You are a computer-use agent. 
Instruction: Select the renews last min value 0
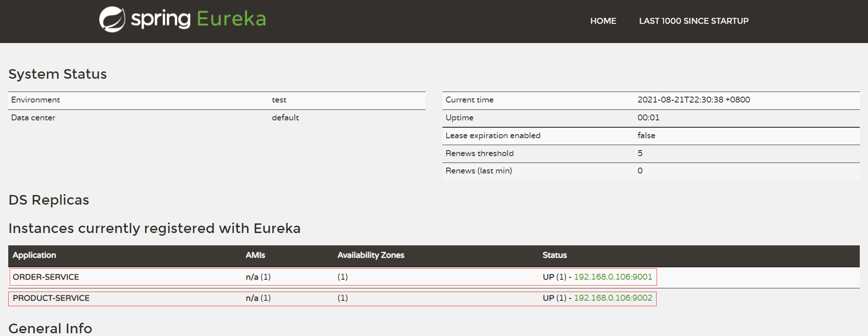(640, 171)
